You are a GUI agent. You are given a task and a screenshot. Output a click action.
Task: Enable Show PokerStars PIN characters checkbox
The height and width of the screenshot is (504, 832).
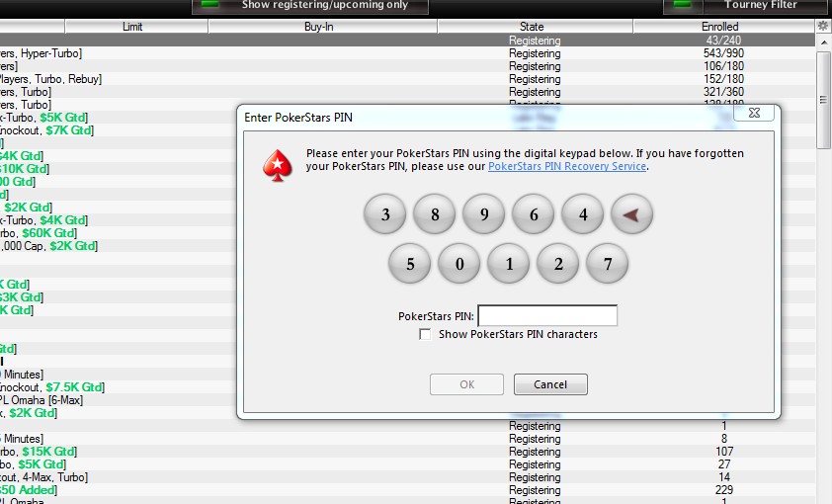[425, 334]
